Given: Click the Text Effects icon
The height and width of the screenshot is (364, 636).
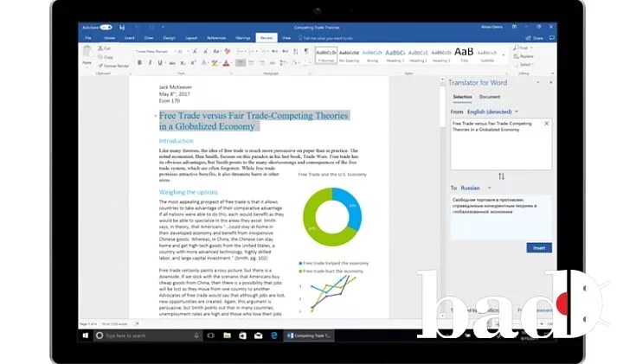Looking at the screenshot, I should (x=203, y=63).
